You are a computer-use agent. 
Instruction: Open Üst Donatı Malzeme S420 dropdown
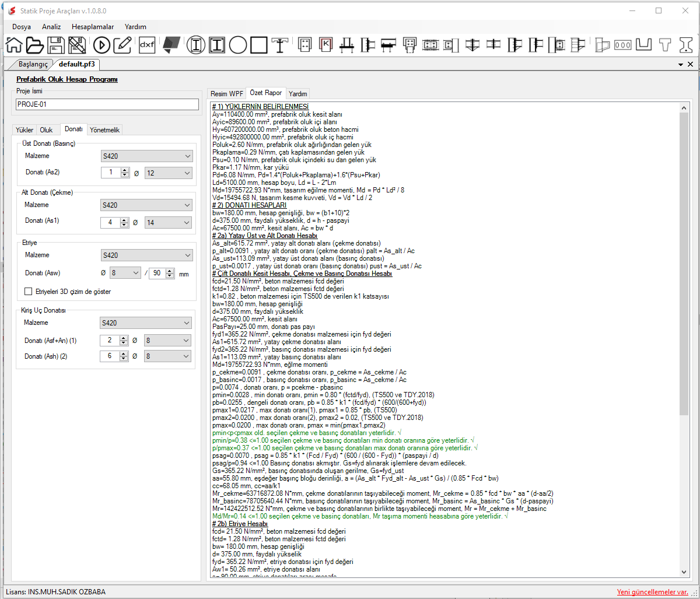tap(146, 156)
